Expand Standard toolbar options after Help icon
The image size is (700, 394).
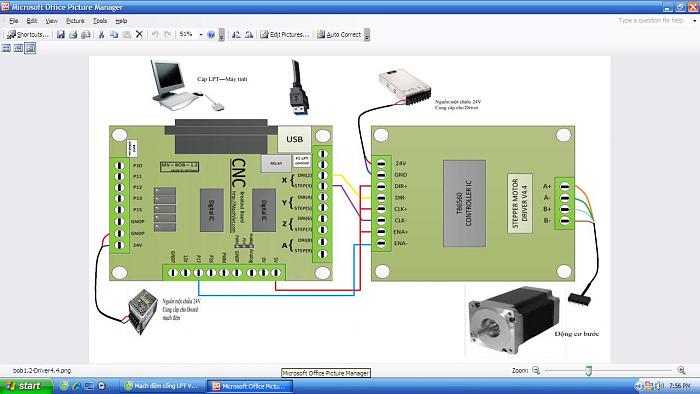pos(221,35)
